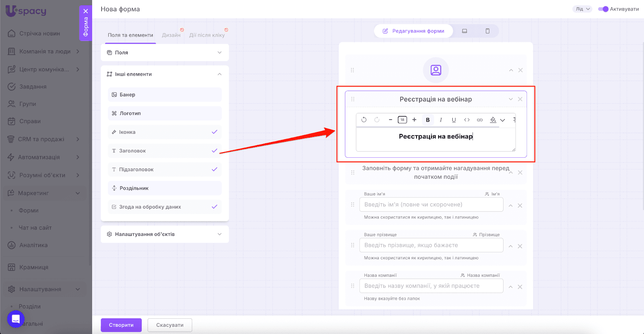
Task: Remove the icon block with X
Action: pos(520,70)
